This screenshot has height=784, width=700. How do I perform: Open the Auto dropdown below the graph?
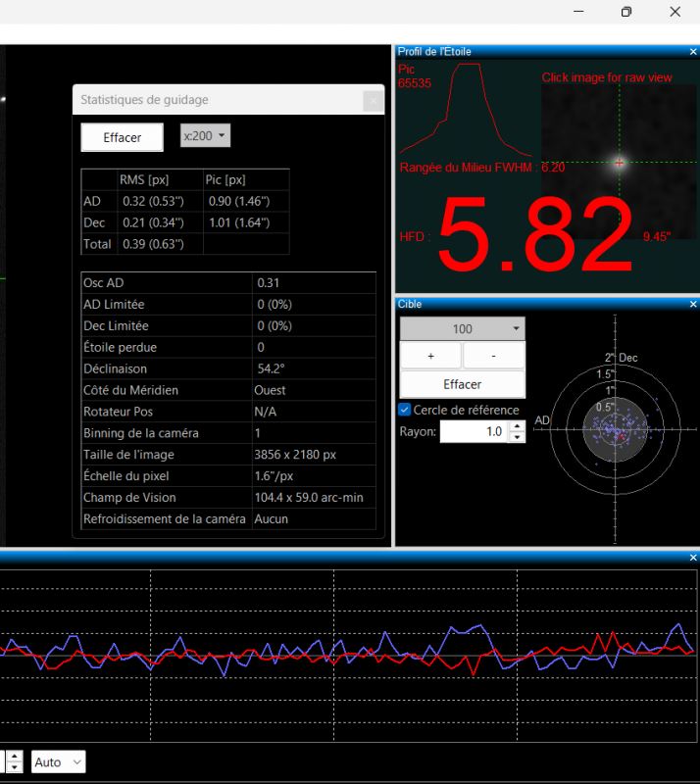click(59, 762)
